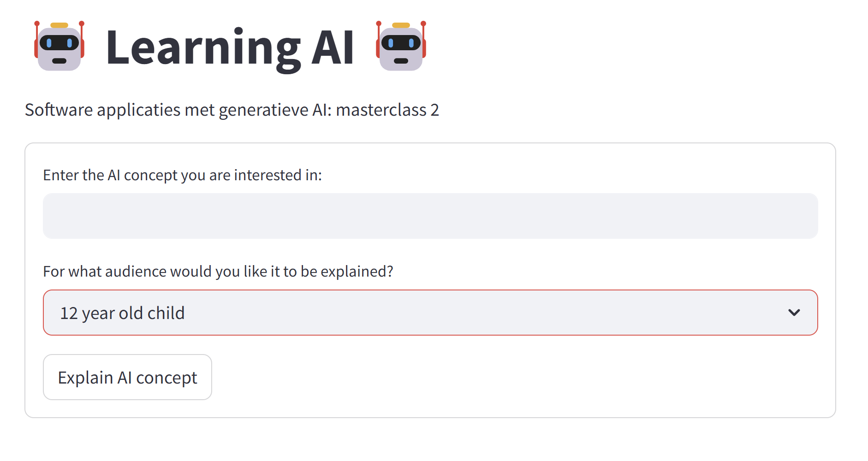This screenshot has height=461, width=868.
Task: Click the eyes visor of the first robot emoji
Action: click(59, 43)
